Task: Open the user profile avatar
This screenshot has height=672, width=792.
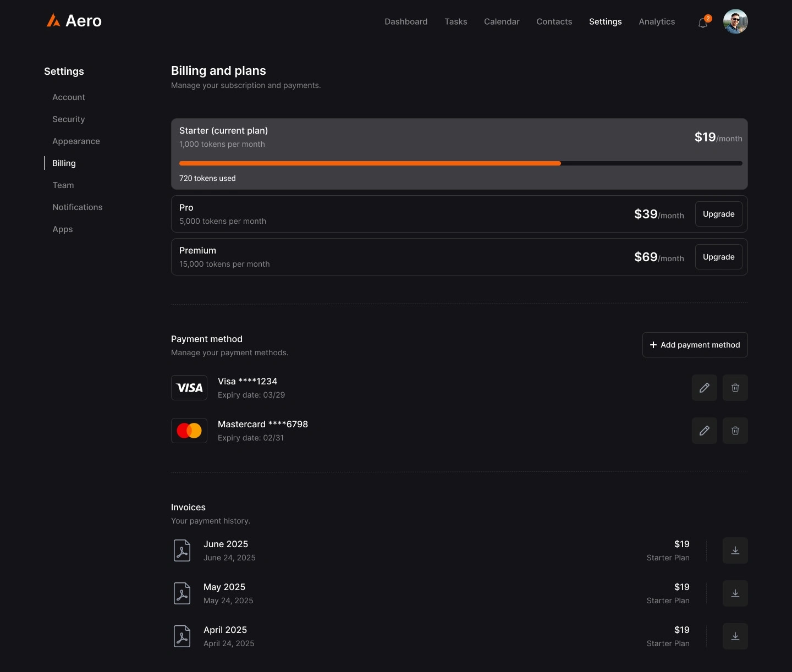Action: coord(735,21)
